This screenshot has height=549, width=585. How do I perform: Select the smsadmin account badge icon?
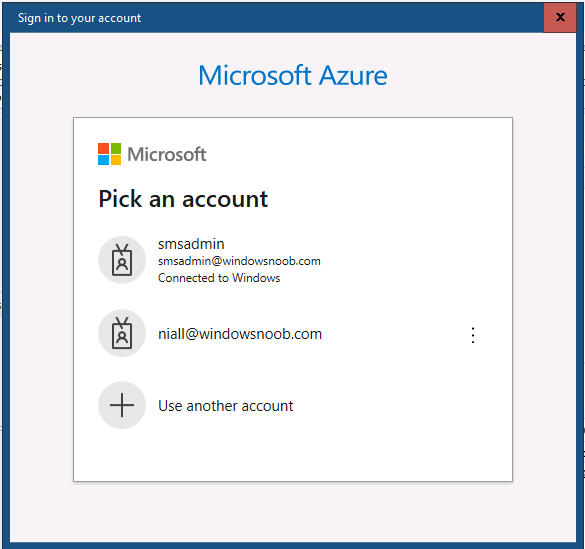(122, 260)
